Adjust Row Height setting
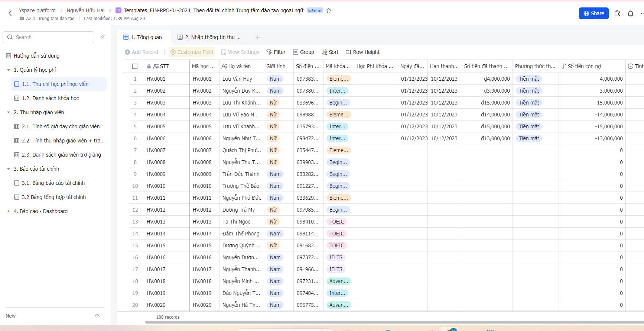 pyautogui.click(x=362, y=52)
